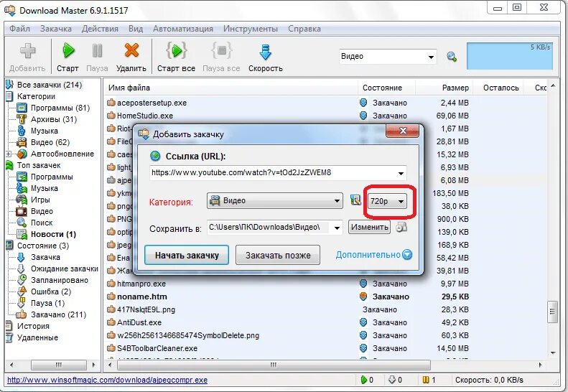Open the URL history dropdown arrow
The height and width of the screenshot is (392, 568).
click(401, 173)
